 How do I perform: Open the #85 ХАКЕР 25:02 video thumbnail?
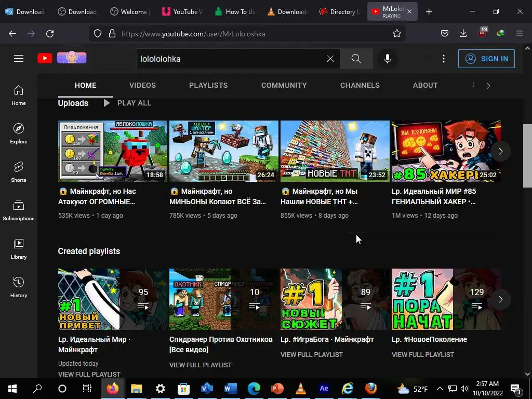[x=446, y=151]
